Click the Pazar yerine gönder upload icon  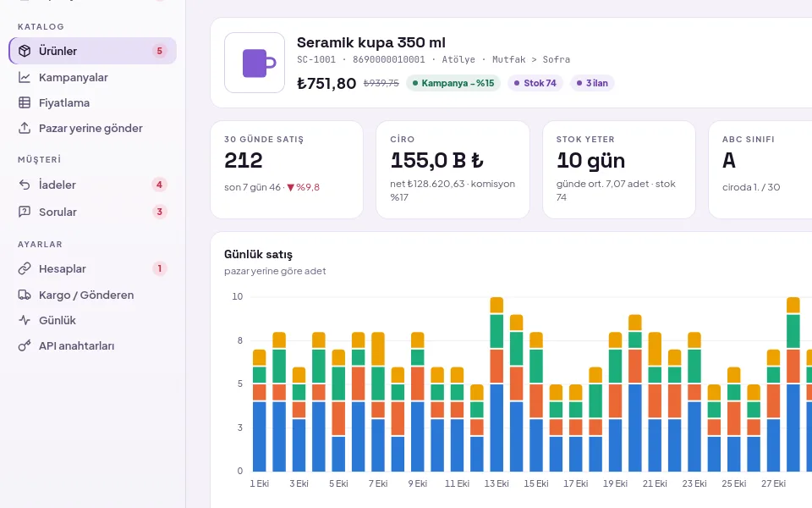(25, 128)
